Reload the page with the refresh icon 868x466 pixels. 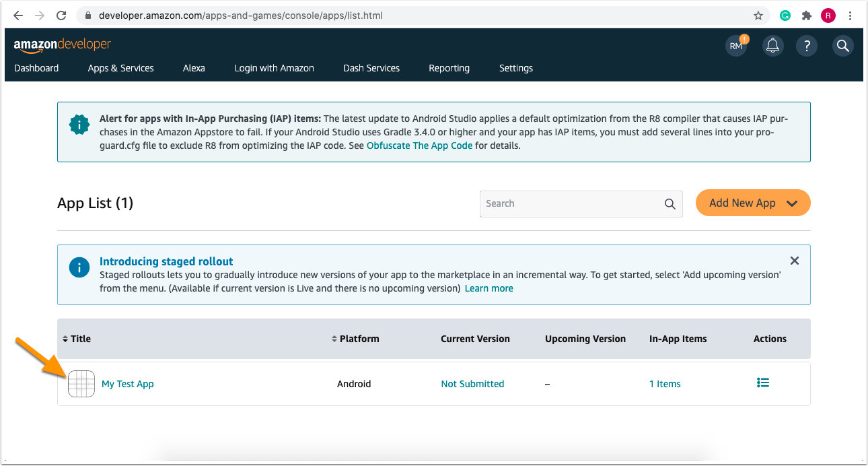pyautogui.click(x=61, y=15)
